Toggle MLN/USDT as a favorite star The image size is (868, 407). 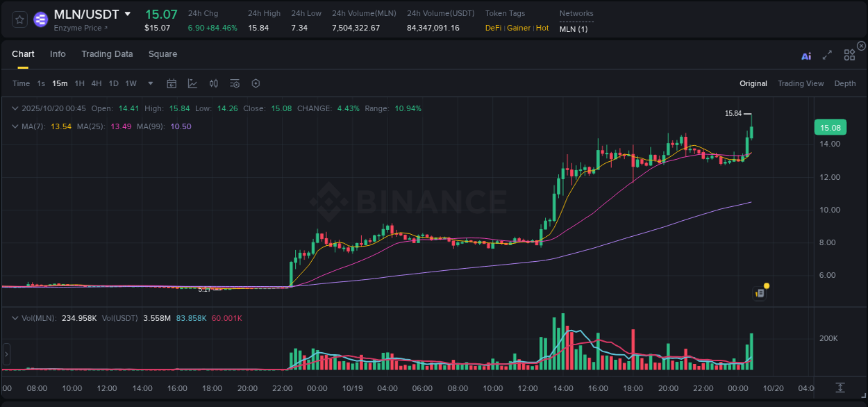tap(19, 19)
